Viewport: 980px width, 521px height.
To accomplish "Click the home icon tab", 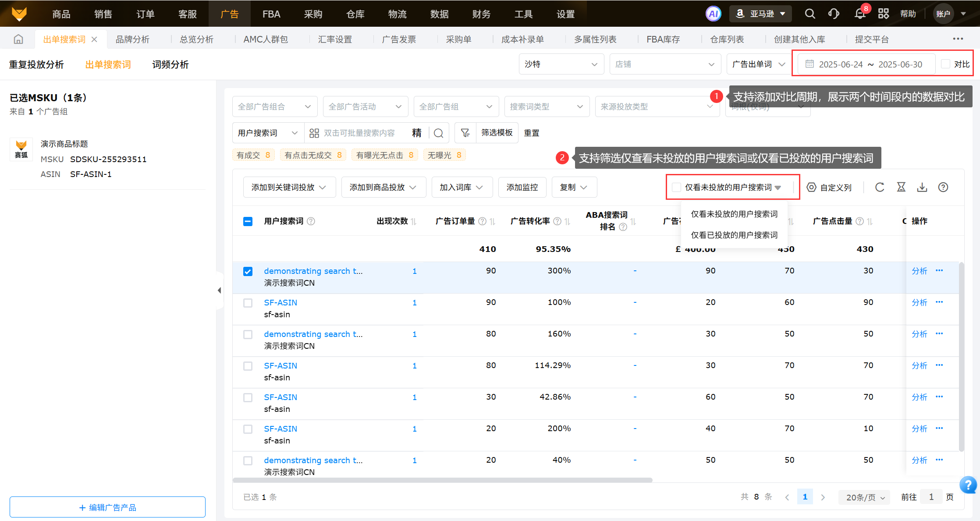I will (x=18, y=39).
